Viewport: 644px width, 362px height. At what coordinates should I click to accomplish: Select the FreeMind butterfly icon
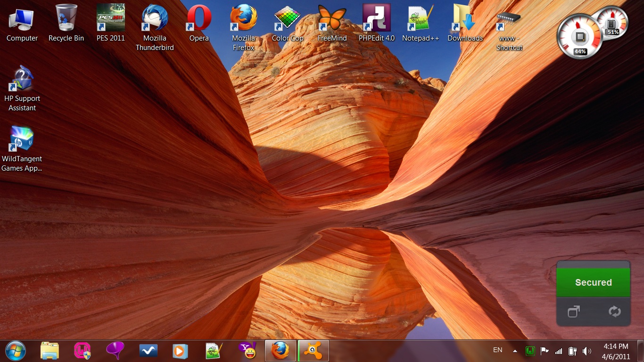click(332, 19)
